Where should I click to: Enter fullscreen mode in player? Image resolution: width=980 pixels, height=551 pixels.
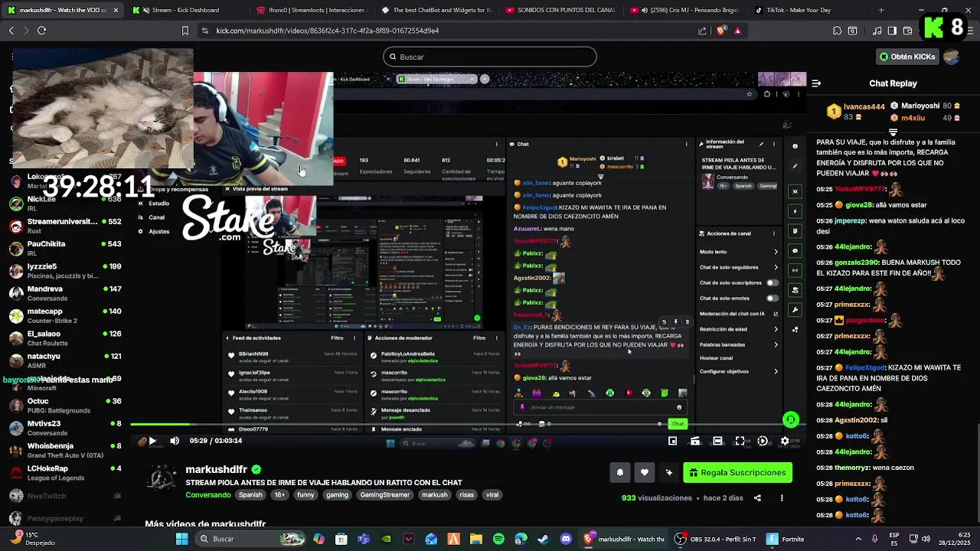tap(740, 441)
